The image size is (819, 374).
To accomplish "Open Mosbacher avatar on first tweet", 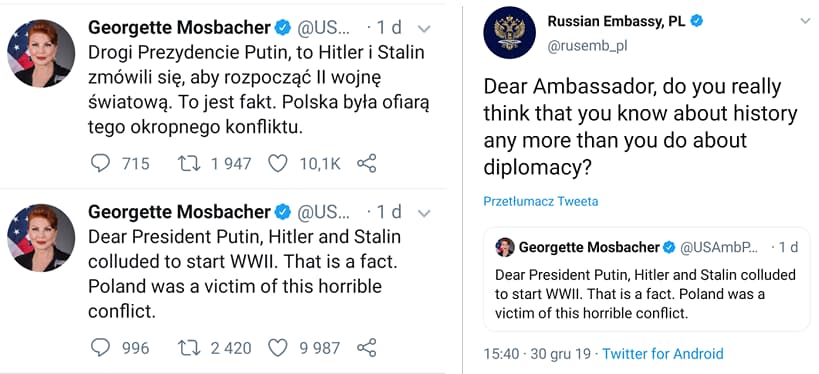I will [41, 54].
